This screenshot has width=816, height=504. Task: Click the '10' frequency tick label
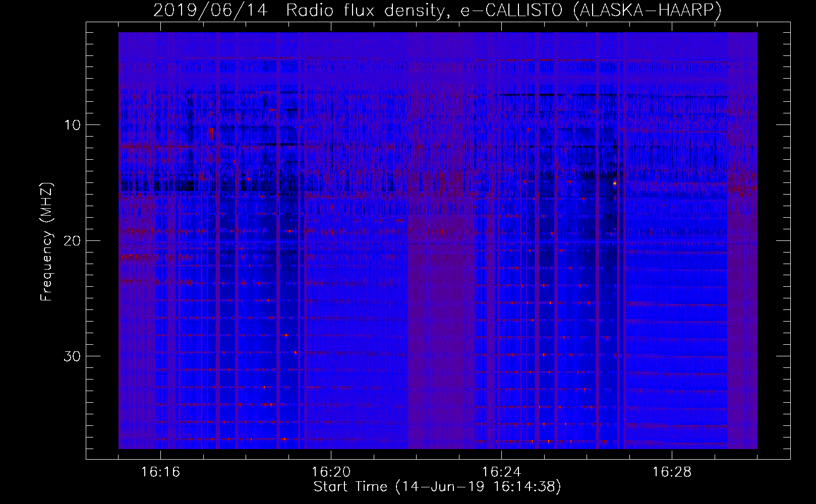pos(73,125)
